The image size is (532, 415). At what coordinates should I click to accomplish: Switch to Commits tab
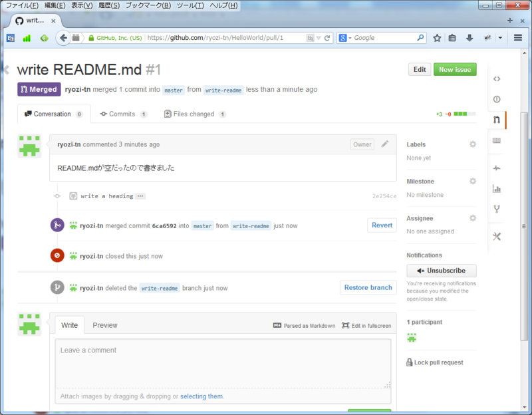[123, 114]
